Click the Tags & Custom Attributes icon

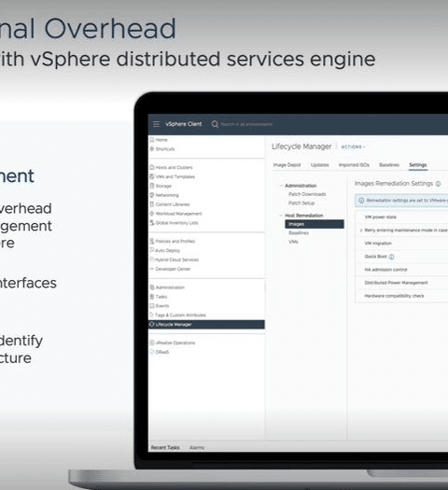click(x=152, y=315)
